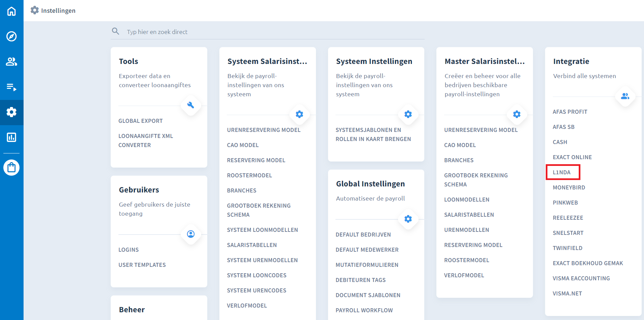
Task: Click the gear icon on Global Instellingen card
Action: (408, 219)
